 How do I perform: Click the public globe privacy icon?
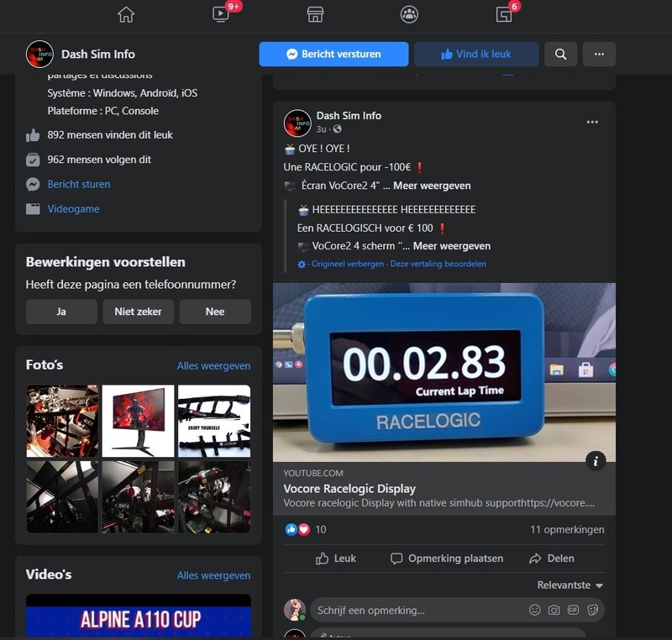338,129
